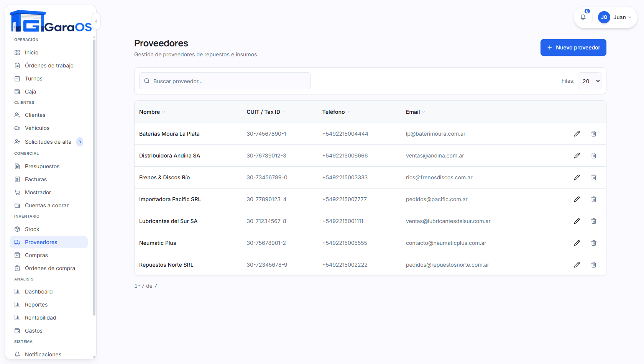Click the email ventas@andina.com.ar
The image size is (644, 364).
click(x=435, y=156)
